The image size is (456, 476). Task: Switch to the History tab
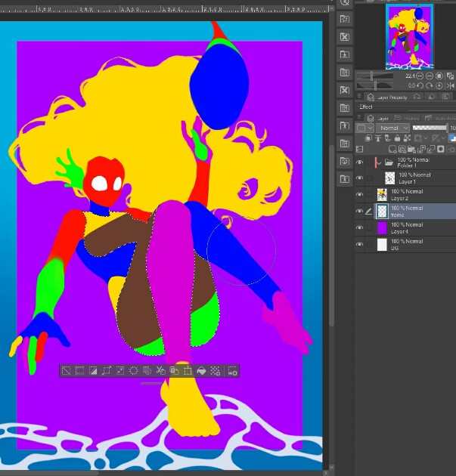tap(408, 119)
